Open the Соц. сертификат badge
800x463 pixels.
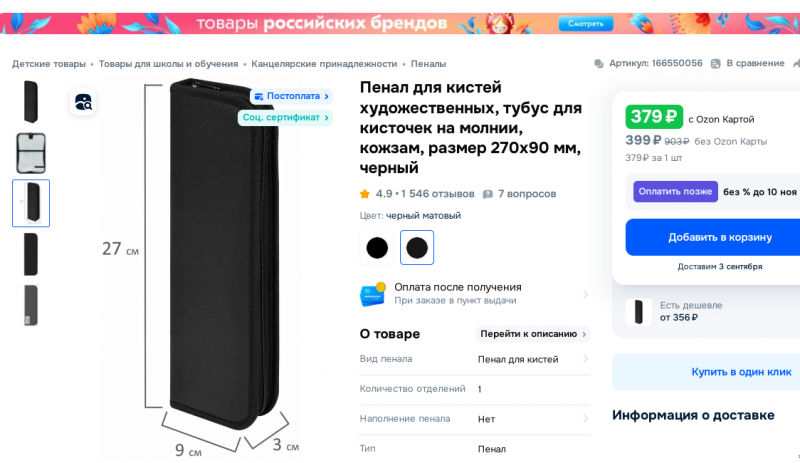(285, 117)
